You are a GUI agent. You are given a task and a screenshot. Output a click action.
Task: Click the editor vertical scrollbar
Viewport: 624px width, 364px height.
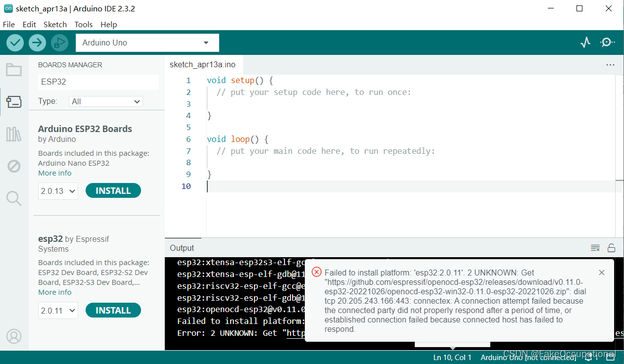620,156
